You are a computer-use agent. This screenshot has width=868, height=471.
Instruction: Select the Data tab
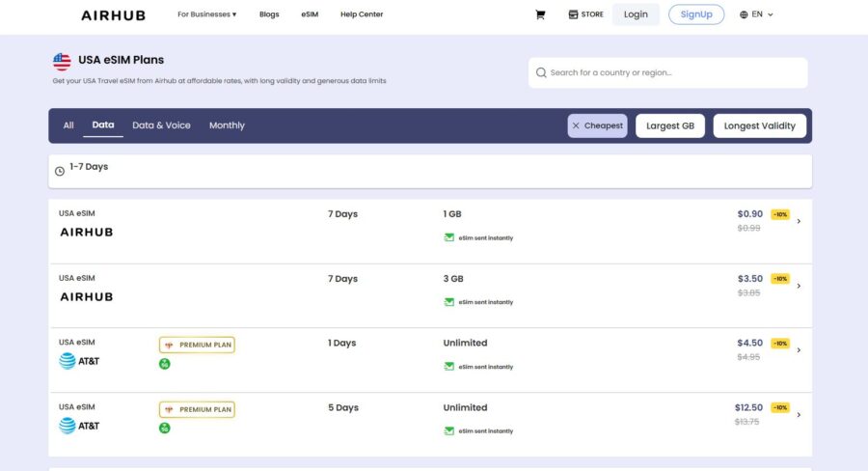coord(103,125)
